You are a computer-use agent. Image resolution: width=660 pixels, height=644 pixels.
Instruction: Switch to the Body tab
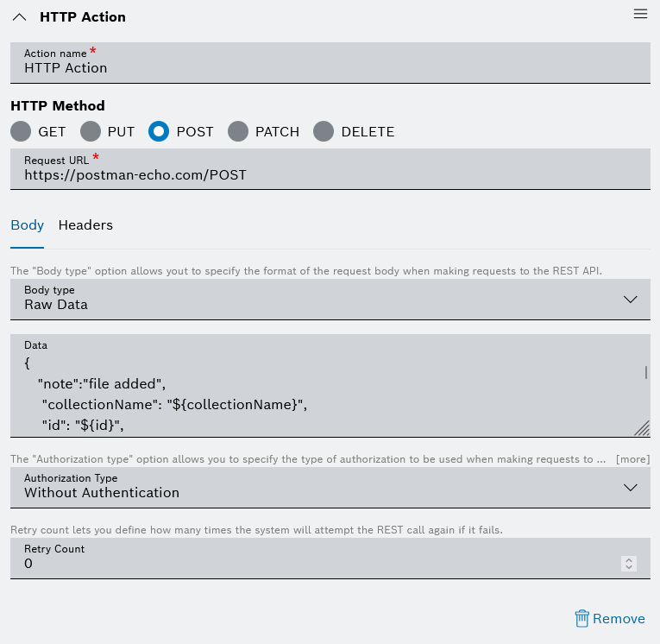pyautogui.click(x=27, y=225)
